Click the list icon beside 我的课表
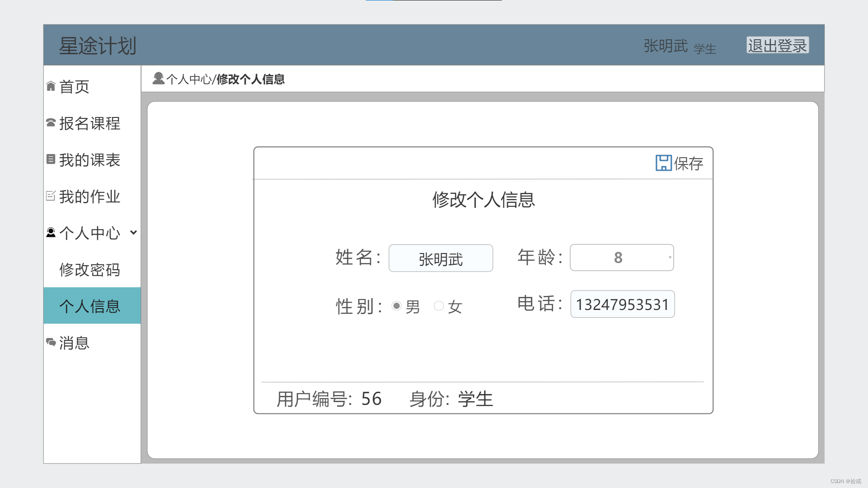Image resolution: width=868 pixels, height=488 pixels. pyautogui.click(x=51, y=160)
